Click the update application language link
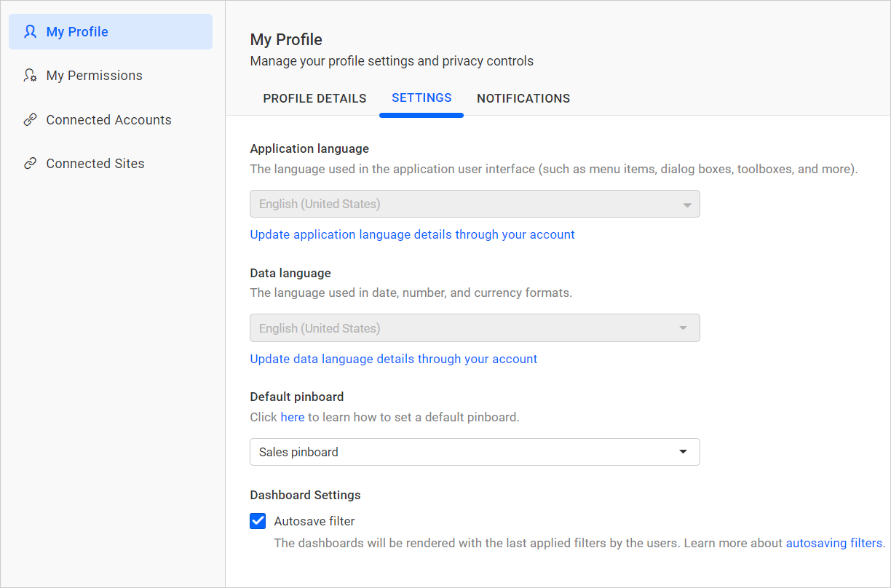Image resolution: width=891 pixels, height=588 pixels. [x=412, y=234]
